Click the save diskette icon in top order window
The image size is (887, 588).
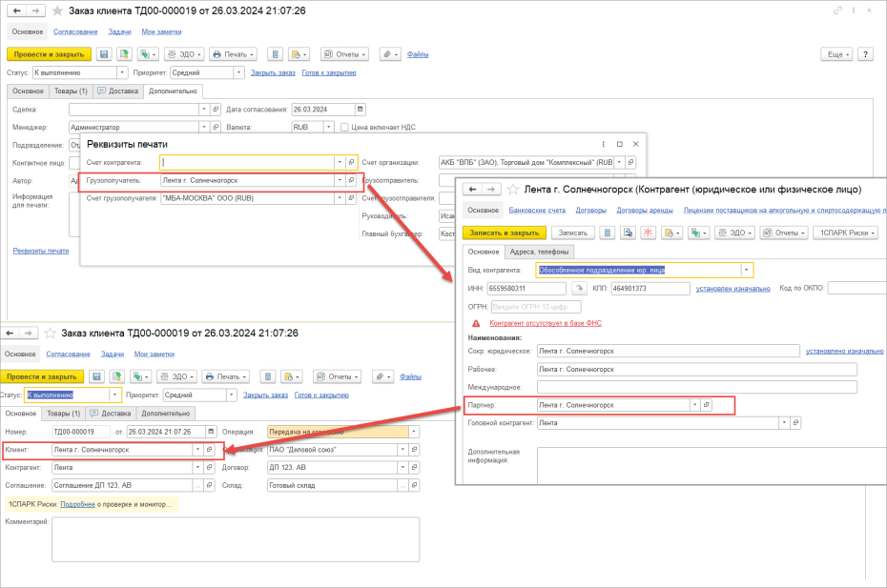click(104, 54)
